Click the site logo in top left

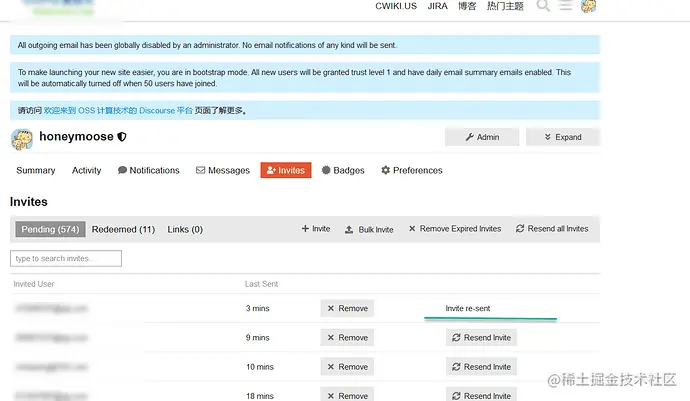(x=59, y=7)
